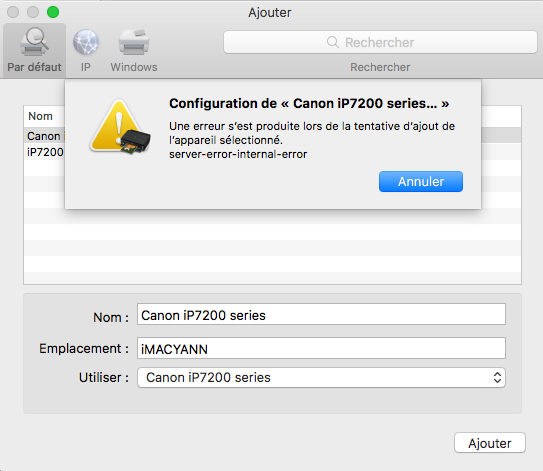Open the Utiliser driver dropdown
This screenshot has height=471, width=543.
click(x=321, y=377)
